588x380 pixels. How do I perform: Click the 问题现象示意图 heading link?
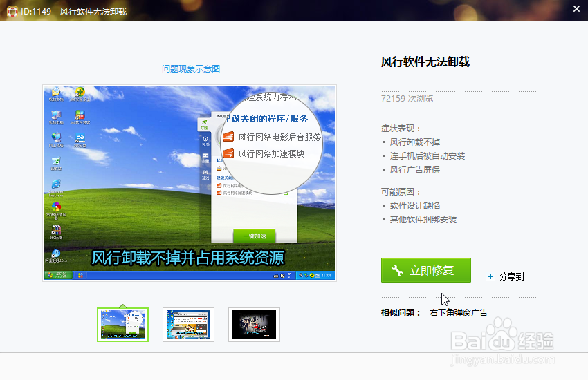pos(191,69)
